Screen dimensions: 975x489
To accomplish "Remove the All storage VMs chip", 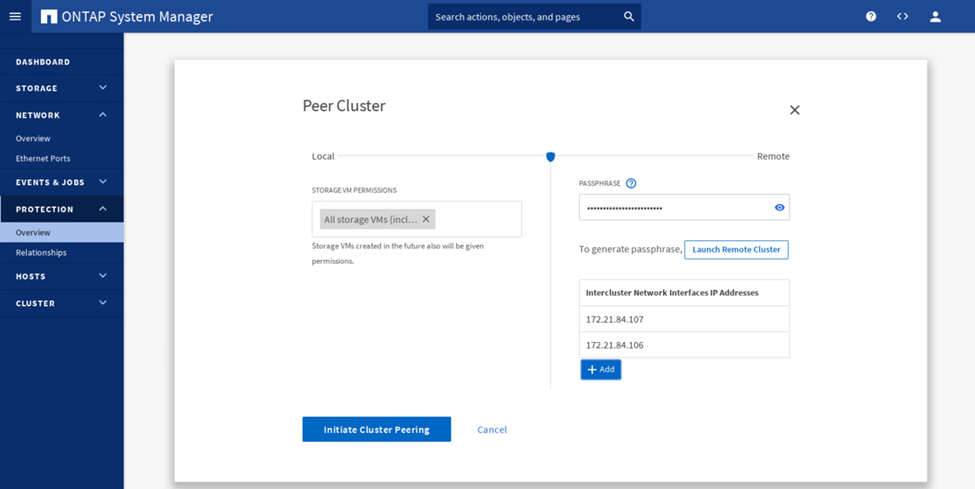I will point(426,220).
